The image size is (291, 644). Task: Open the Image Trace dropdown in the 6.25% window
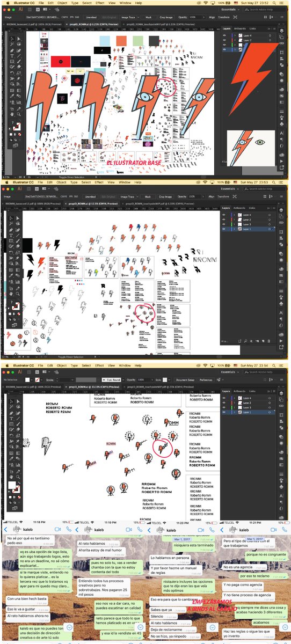coord(138,17)
